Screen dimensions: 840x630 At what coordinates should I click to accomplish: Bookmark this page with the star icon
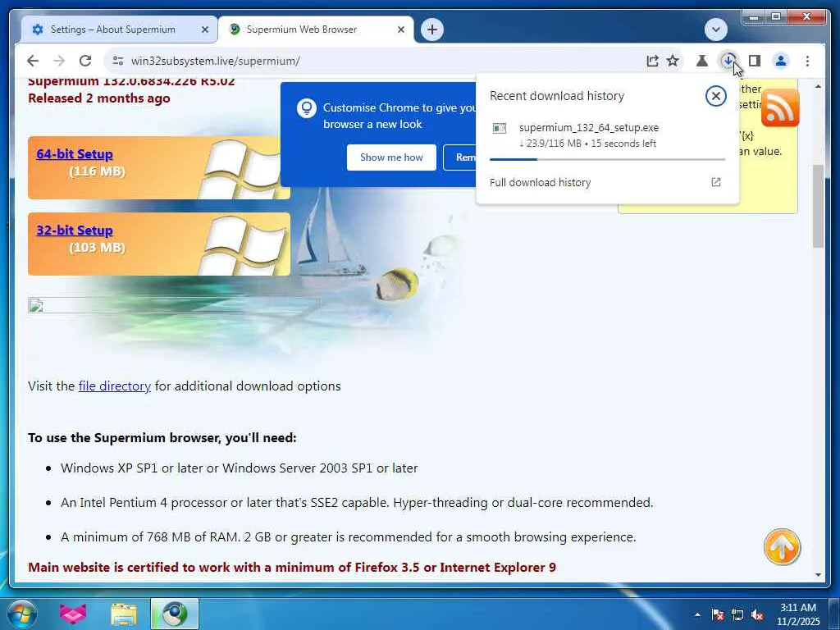[673, 61]
